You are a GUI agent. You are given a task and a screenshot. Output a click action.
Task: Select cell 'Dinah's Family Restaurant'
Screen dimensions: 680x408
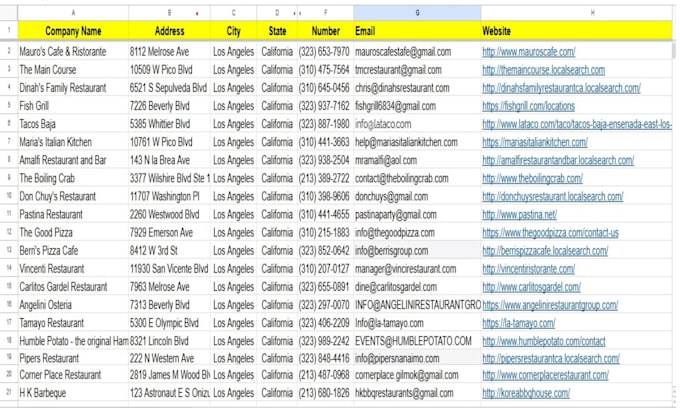coord(73,88)
